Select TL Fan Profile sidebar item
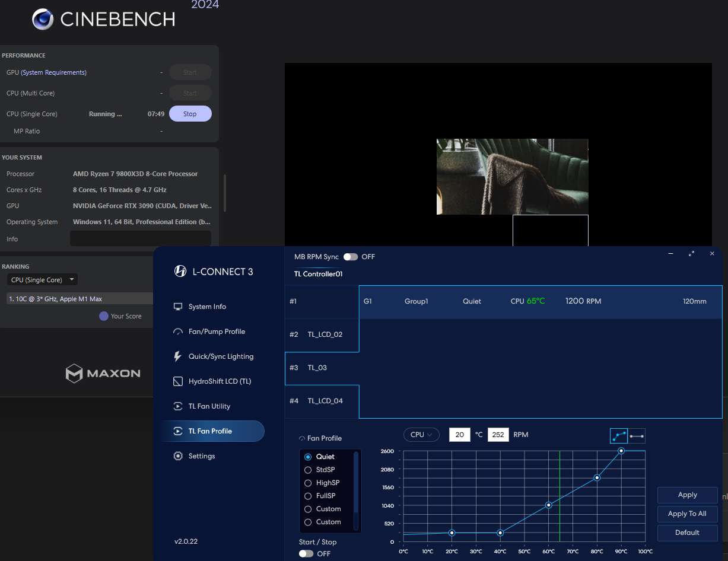The image size is (728, 561). 212,431
